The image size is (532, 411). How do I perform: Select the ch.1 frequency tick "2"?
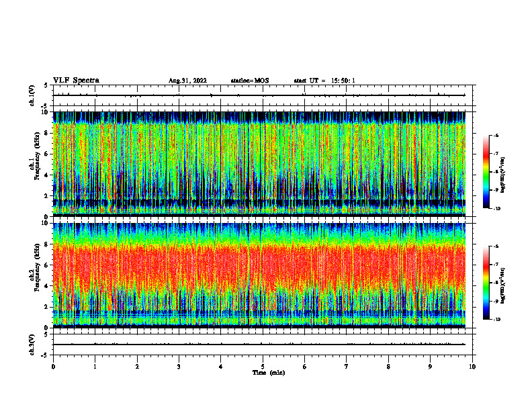point(47,195)
